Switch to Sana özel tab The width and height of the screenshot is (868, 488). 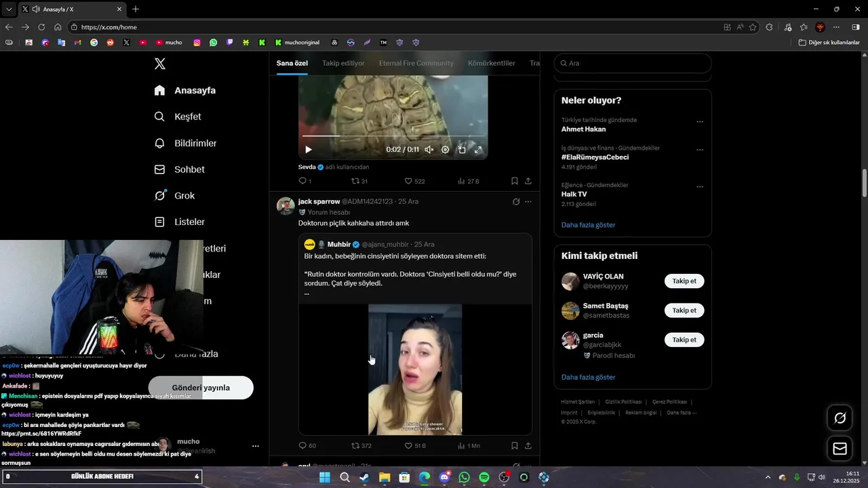(292, 63)
